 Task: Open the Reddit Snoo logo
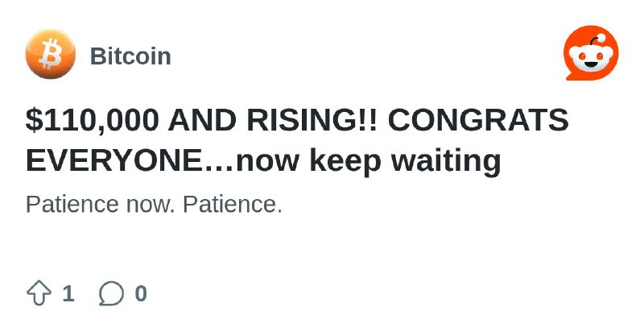(x=591, y=53)
